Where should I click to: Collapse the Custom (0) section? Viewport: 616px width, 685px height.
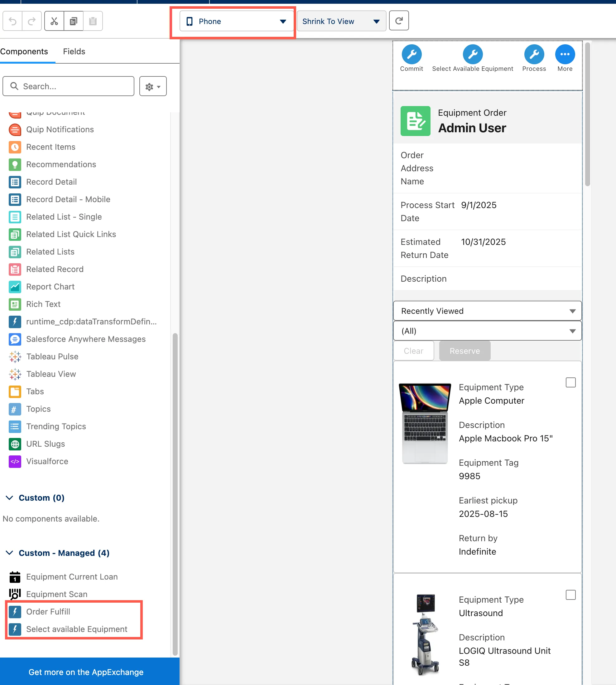(x=9, y=498)
